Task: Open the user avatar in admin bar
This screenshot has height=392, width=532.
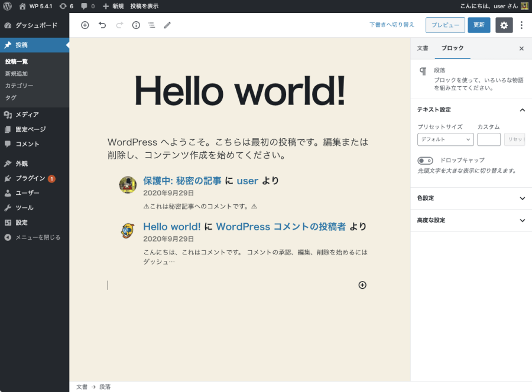Action: [524, 6]
